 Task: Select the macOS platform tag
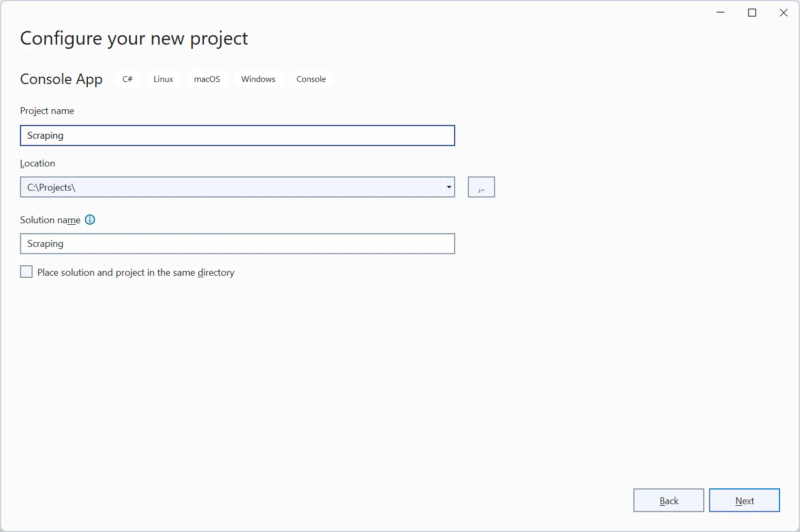(207, 79)
